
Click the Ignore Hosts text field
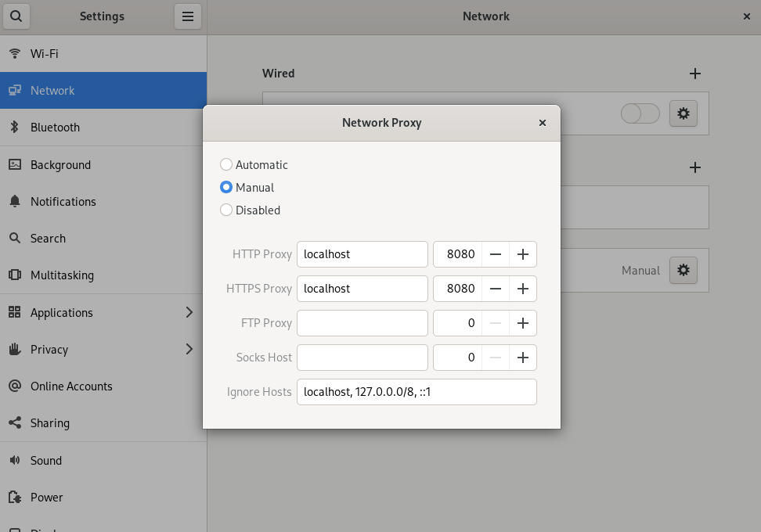pyautogui.click(x=417, y=392)
